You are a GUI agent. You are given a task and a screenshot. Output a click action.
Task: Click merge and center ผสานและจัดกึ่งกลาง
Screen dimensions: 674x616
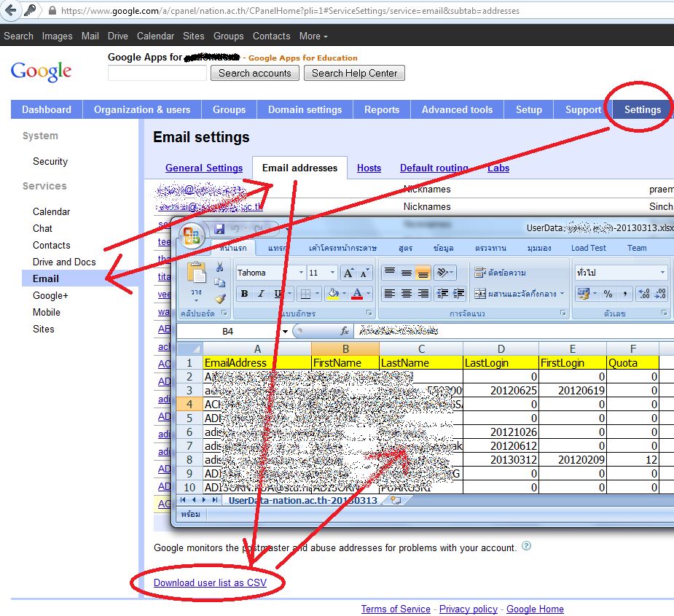click(x=515, y=294)
